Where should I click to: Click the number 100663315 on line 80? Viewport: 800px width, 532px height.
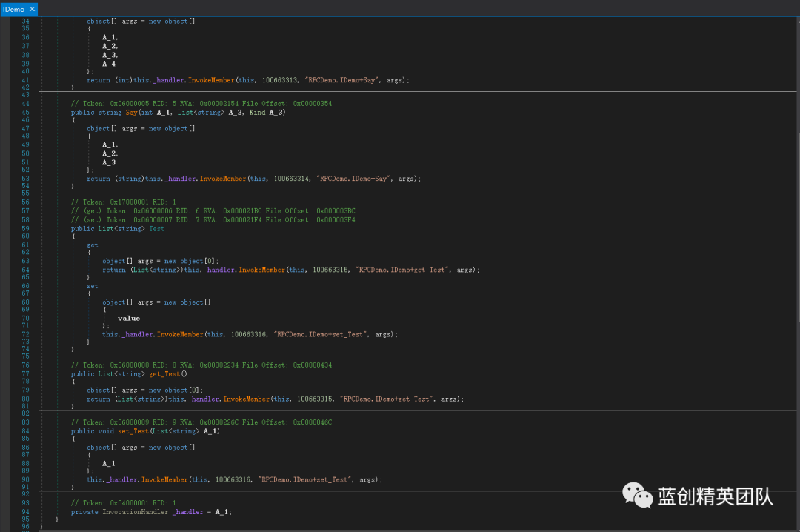[315, 399]
